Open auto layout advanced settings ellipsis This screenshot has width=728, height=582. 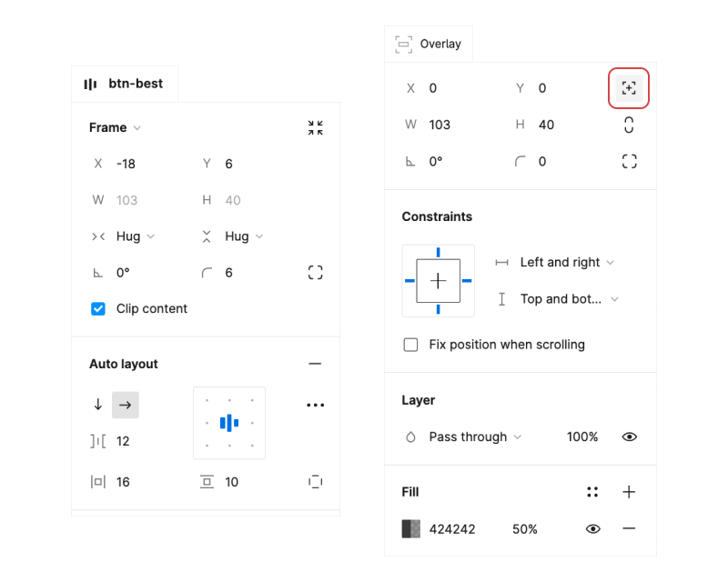click(315, 406)
